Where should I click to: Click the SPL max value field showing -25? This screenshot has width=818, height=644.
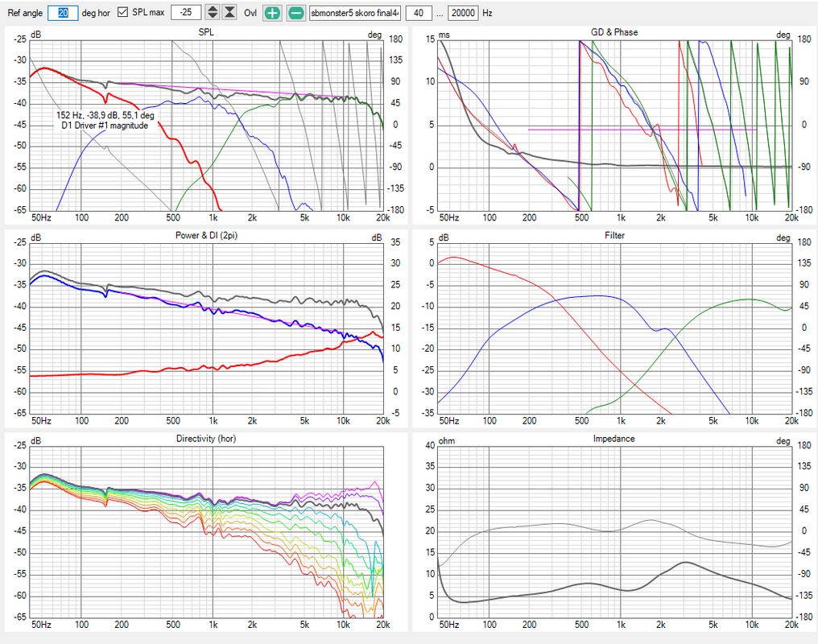point(186,13)
